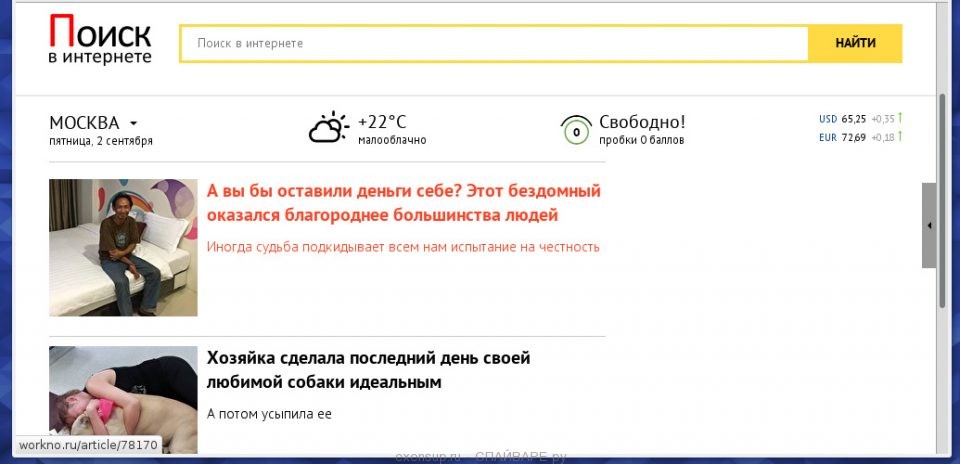Open the red headline about the бездомный
The height and width of the screenshot is (464, 960).
pos(403,203)
